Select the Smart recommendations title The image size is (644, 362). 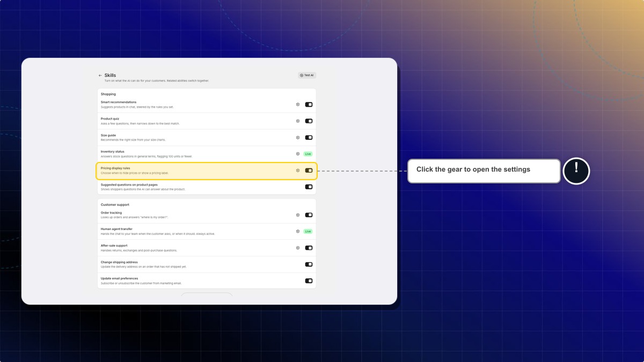119,102
